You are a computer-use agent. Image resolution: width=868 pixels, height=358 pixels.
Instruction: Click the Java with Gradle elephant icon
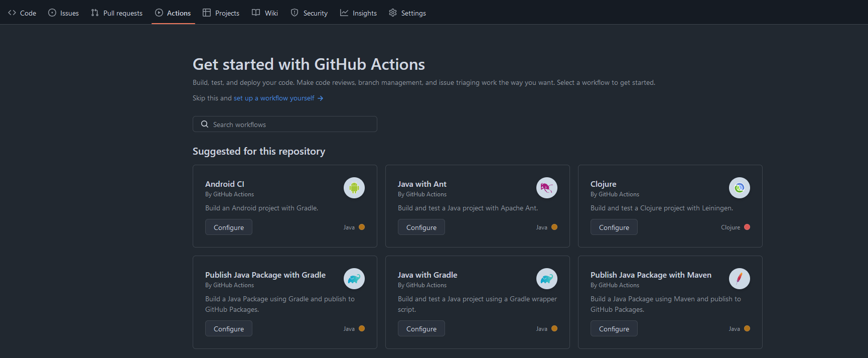click(x=547, y=279)
